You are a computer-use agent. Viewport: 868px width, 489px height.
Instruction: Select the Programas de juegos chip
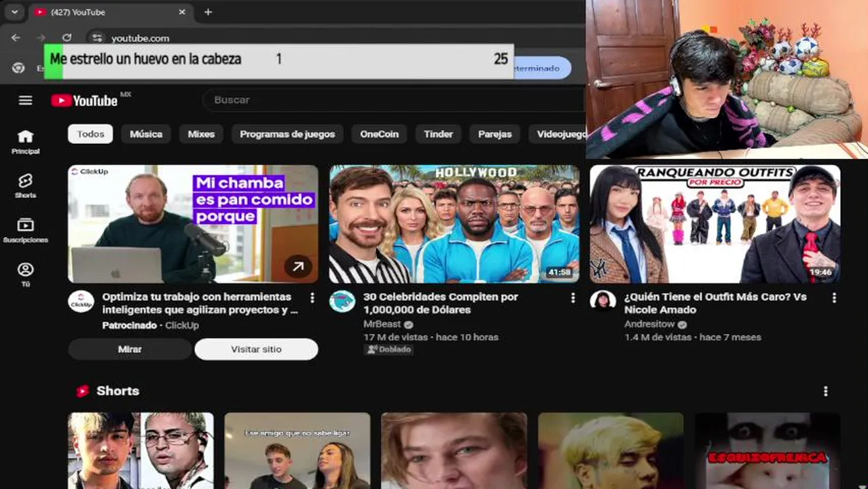tap(287, 134)
